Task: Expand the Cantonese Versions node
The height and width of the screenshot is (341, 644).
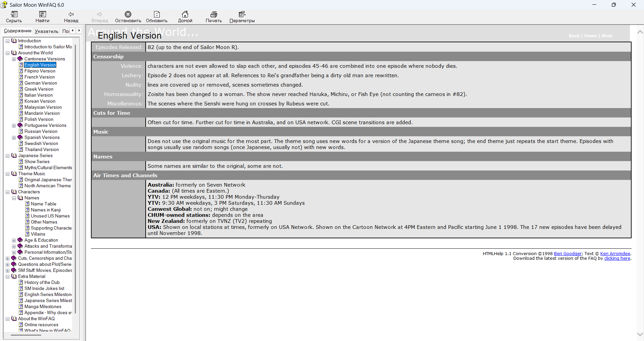Action: (14, 59)
